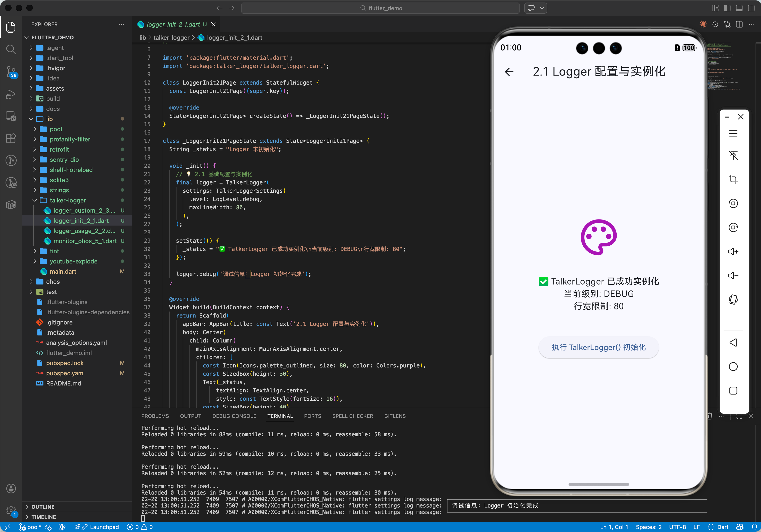Viewport: 761px width, 532px height.
Task: Click the file history clock icon in editor toolbar
Action: [715, 24]
